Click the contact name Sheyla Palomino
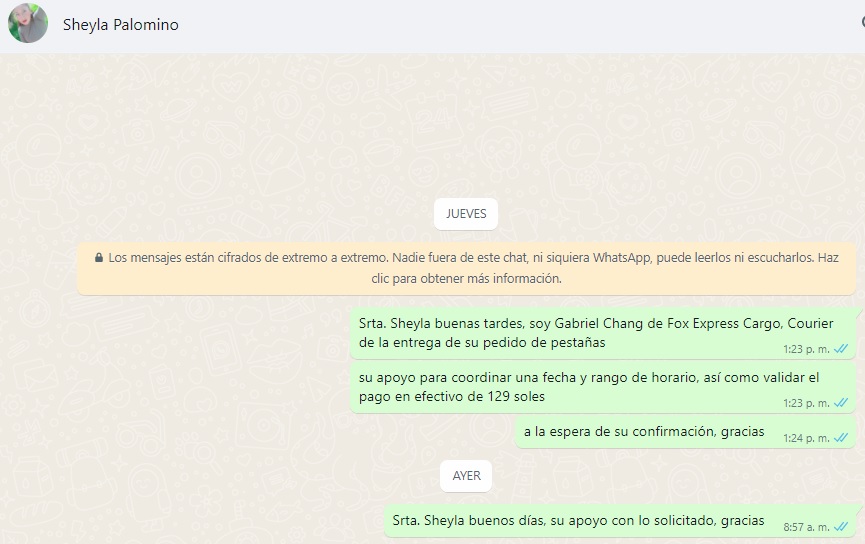 tap(121, 25)
